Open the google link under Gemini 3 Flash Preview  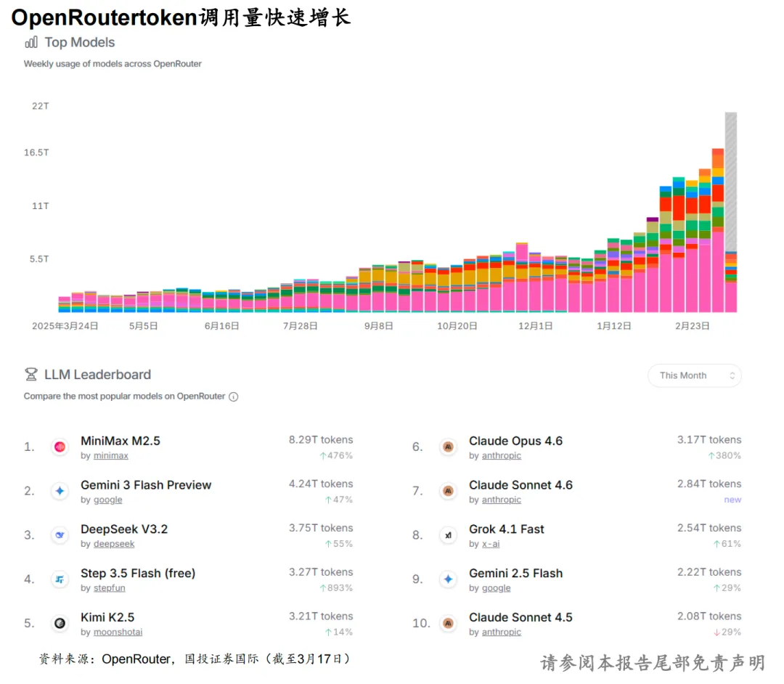click(x=108, y=500)
